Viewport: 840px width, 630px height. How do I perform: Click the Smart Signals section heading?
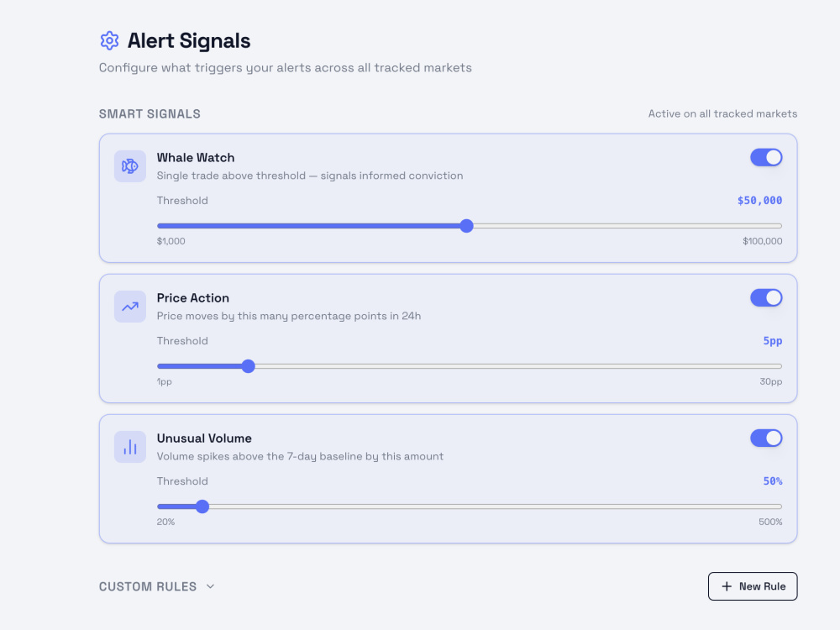click(150, 114)
